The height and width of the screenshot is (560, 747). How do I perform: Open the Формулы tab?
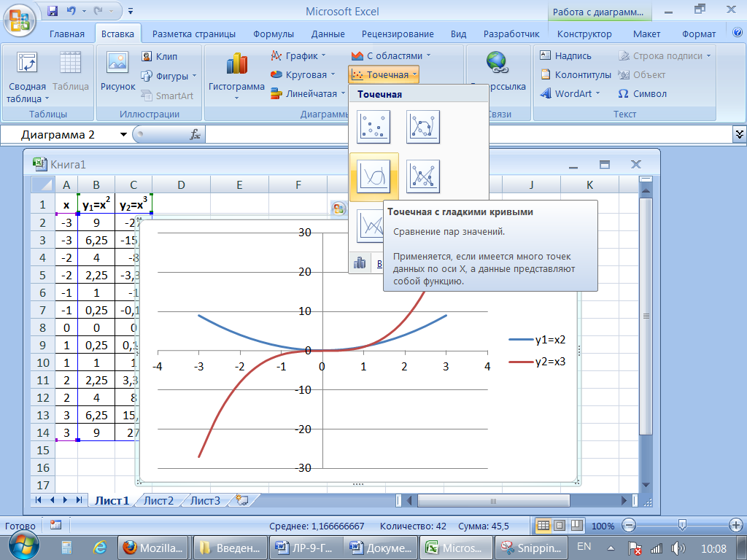coord(274,34)
